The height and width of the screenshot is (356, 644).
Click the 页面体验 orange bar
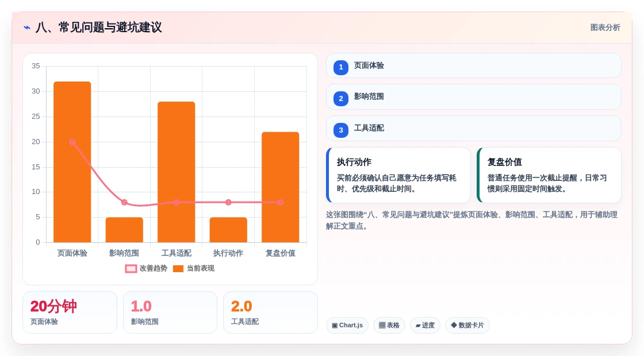pos(72,162)
